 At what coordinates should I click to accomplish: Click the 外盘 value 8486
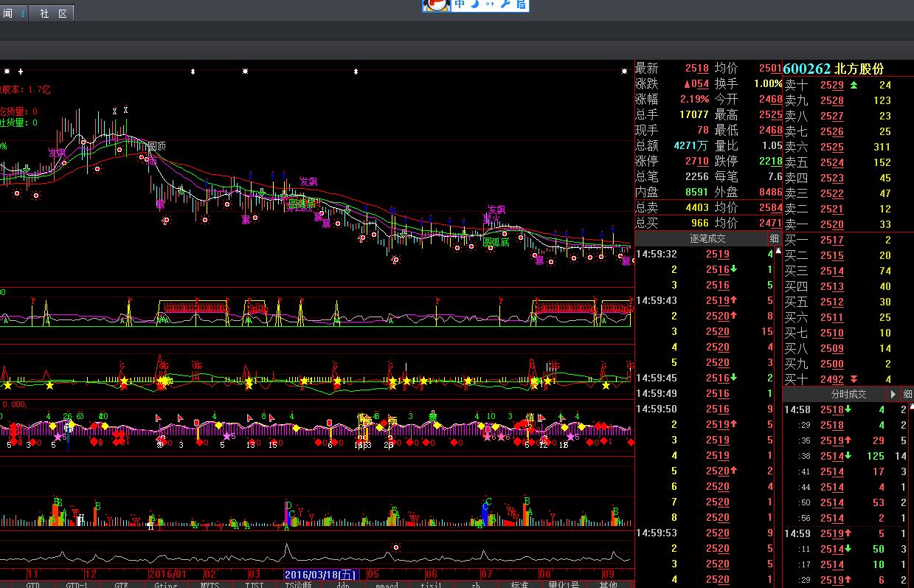(x=770, y=192)
